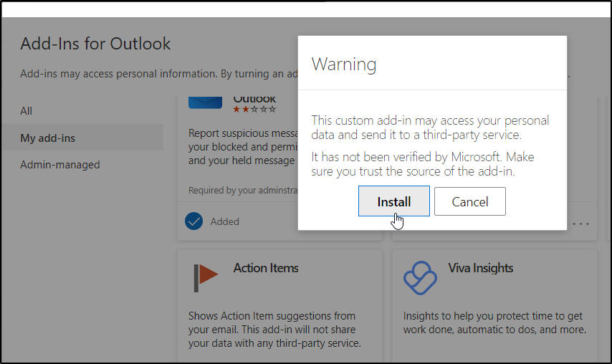Click the blue envelope add-in icon
Screen dimensions: 612x364
tap(205, 102)
